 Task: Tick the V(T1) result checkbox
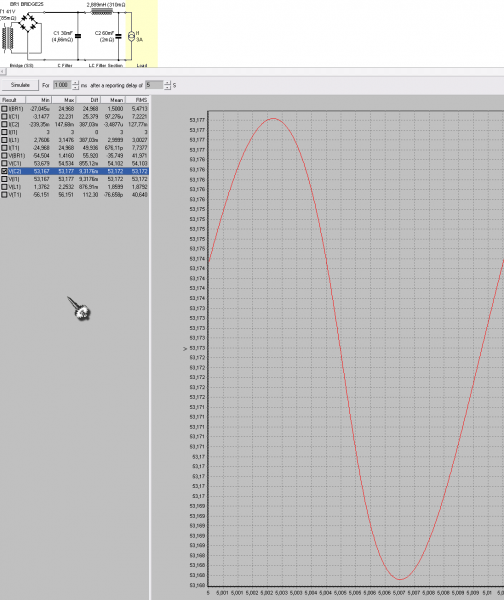click(x=4, y=195)
